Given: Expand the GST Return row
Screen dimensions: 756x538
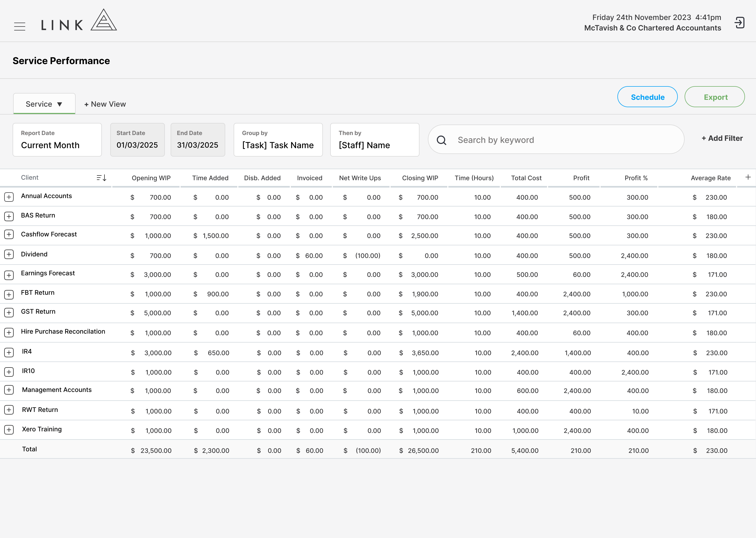Looking at the screenshot, I should pyautogui.click(x=9, y=313).
